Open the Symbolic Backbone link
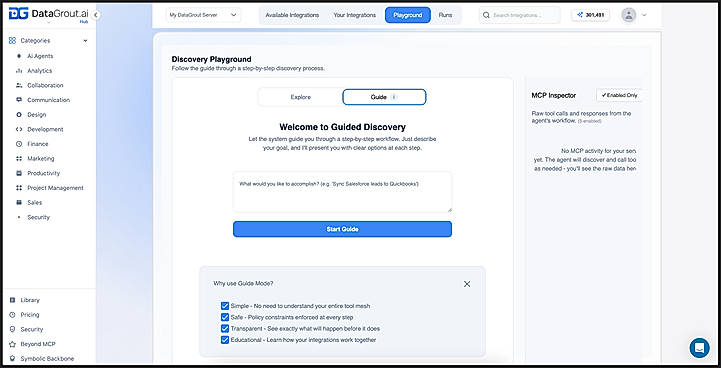The width and height of the screenshot is (721, 368). click(x=47, y=358)
